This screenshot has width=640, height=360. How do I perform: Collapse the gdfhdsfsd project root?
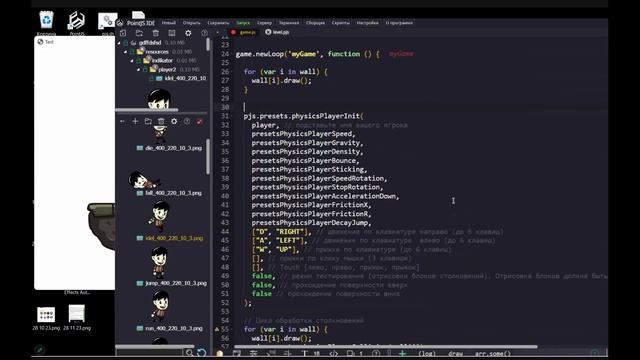click(x=119, y=43)
